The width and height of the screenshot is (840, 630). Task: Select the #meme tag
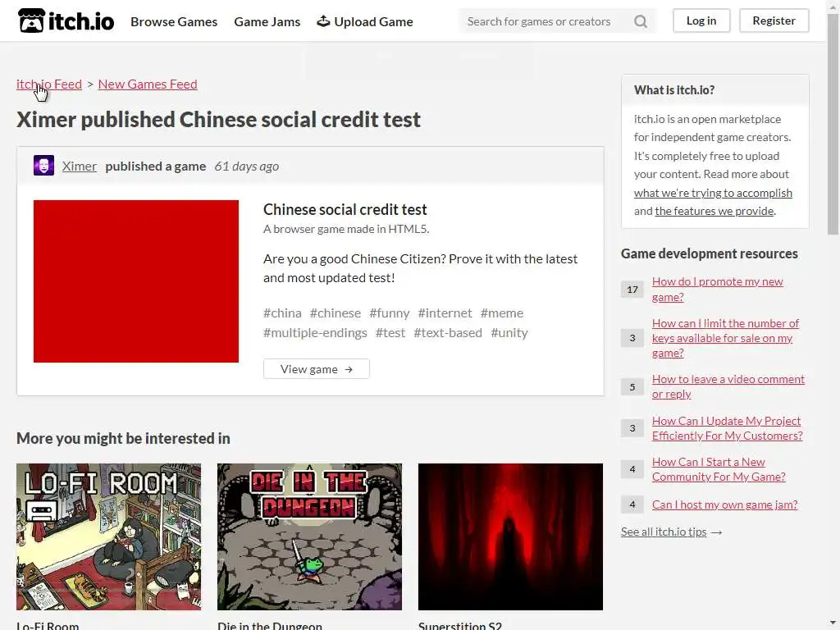(x=502, y=313)
